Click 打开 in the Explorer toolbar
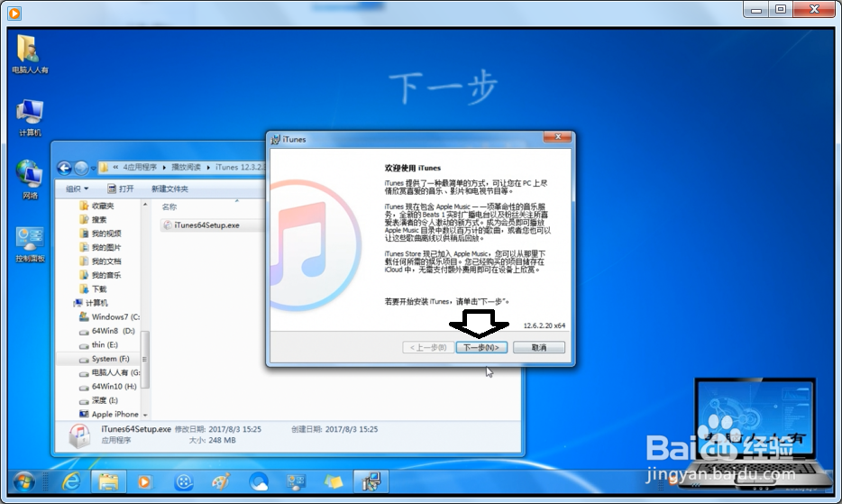Image resolution: width=842 pixels, height=504 pixels. click(x=120, y=188)
